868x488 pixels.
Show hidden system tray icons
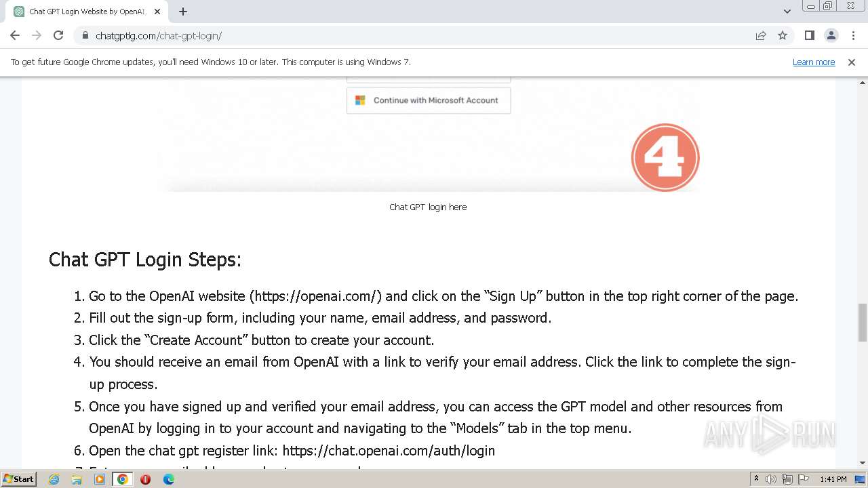[756, 479]
